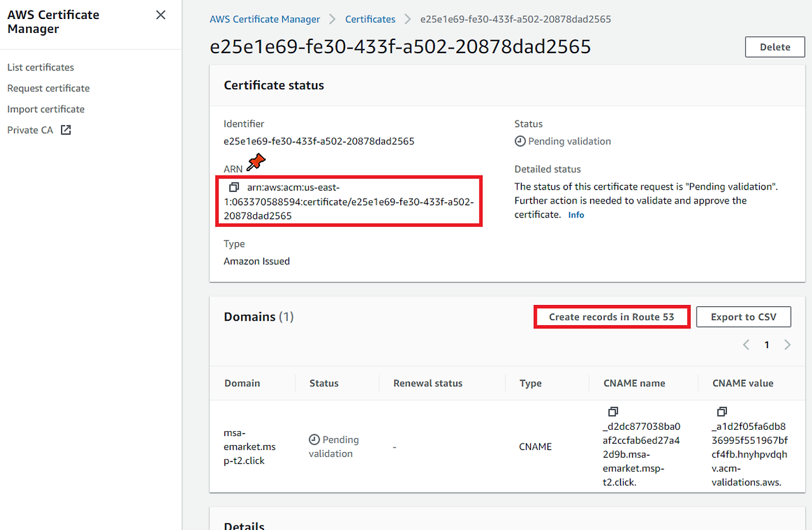Copy the CNAME value entry
812x530 pixels.
[x=722, y=411]
